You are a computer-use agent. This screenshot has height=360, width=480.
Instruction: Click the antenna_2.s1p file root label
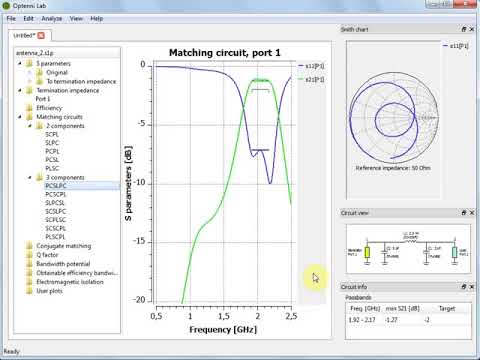point(35,53)
